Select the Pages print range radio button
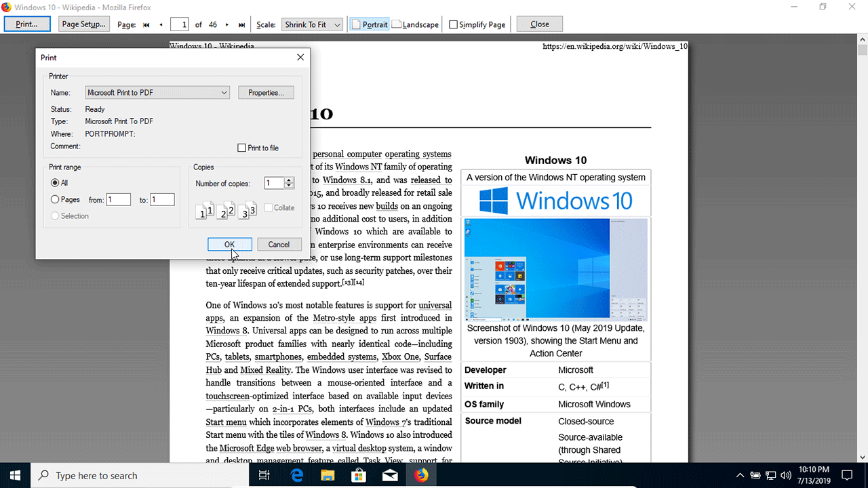Screen dimensions: 868x488 click(55, 199)
